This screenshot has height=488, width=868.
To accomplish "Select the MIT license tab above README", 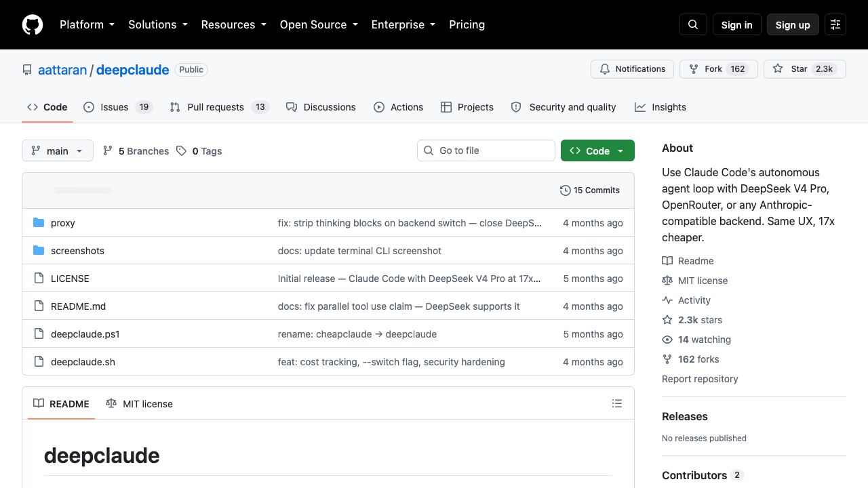I will coord(139,403).
